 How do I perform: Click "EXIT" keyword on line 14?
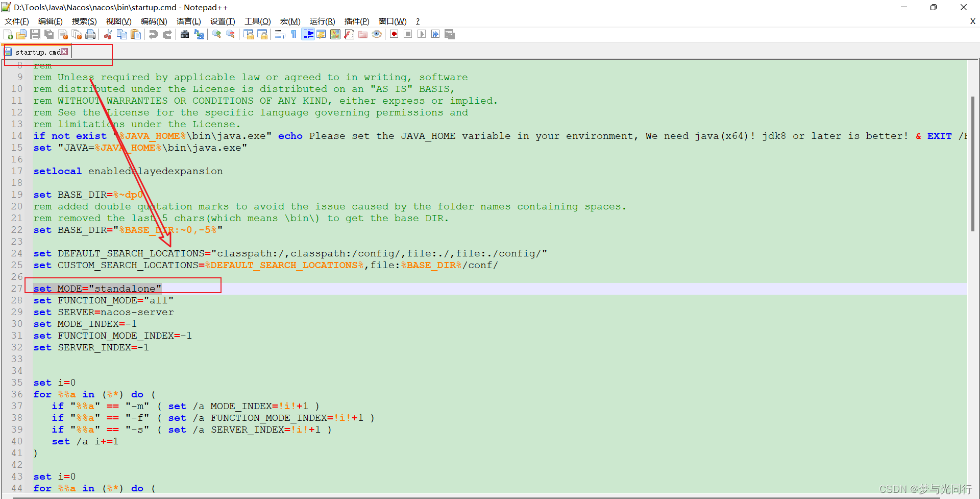tap(940, 136)
